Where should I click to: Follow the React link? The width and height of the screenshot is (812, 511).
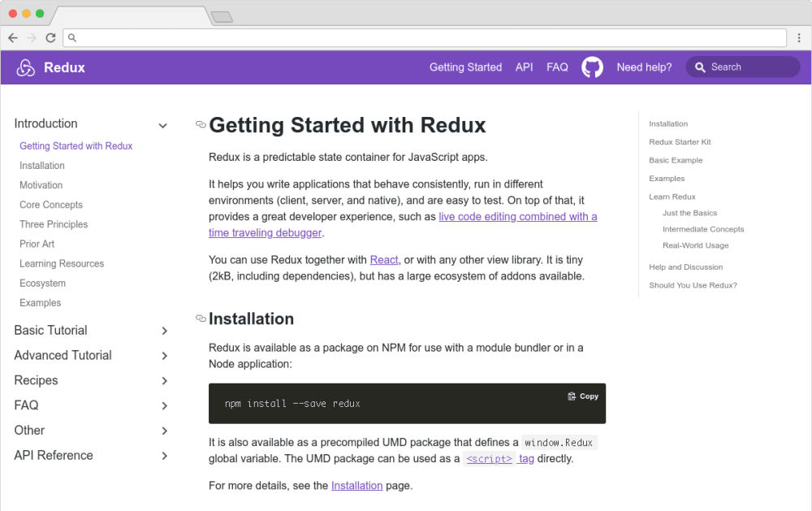tap(384, 260)
